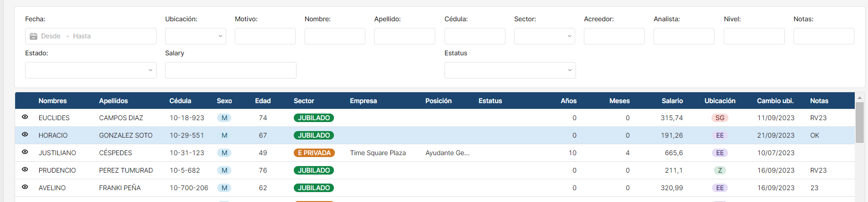Open the Estado dropdown
Viewport: 868px width, 202px height.
[91, 70]
